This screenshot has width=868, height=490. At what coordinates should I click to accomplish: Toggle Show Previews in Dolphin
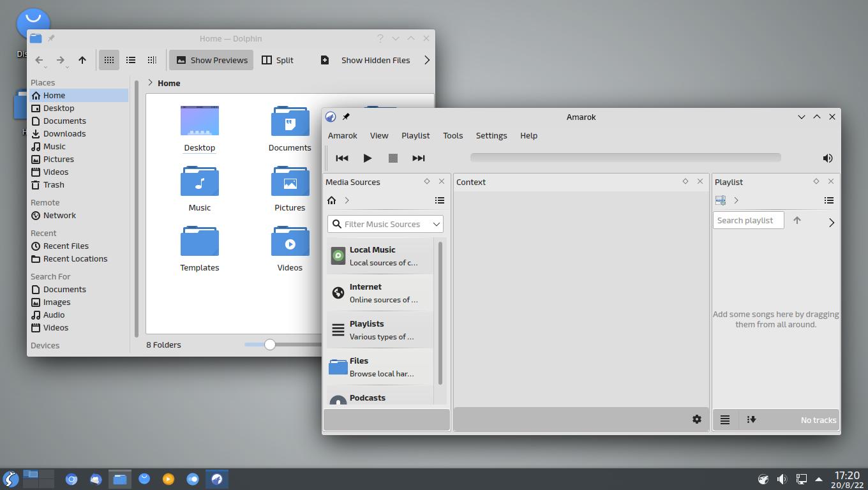click(x=212, y=60)
